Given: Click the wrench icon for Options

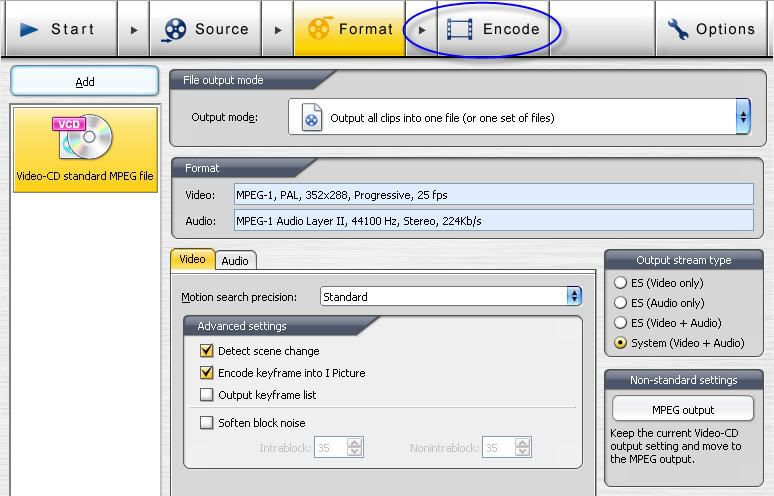Looking at the screenshot, I should [678, 30].
